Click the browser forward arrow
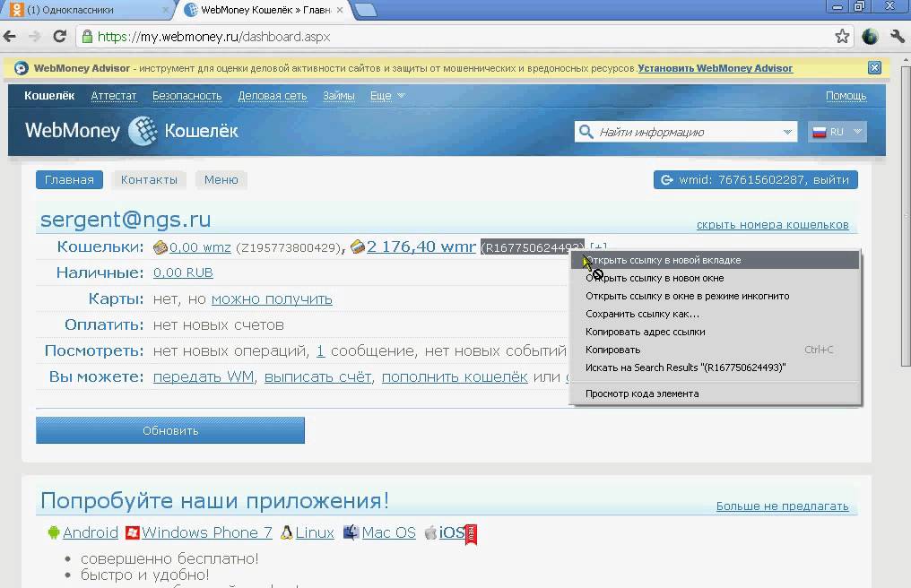Viewport: 911px width, 588px height. click(35, 37)
